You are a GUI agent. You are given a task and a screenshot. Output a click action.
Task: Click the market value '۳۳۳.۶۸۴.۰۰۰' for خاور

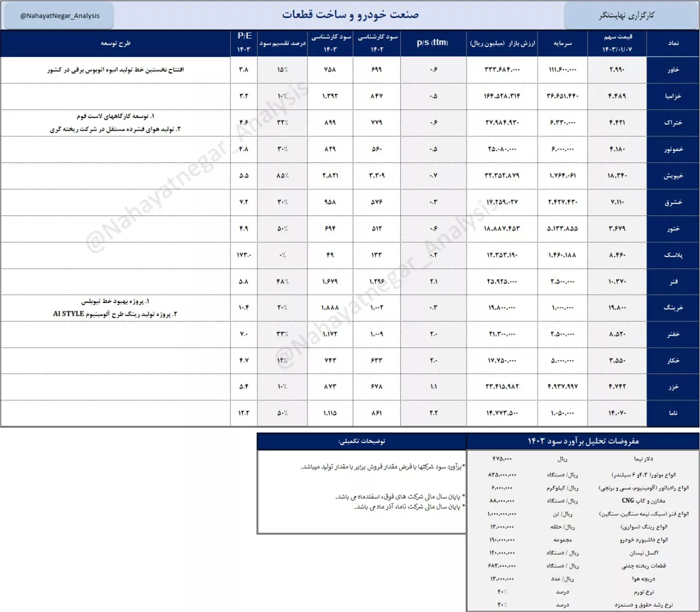coord(502,69)
